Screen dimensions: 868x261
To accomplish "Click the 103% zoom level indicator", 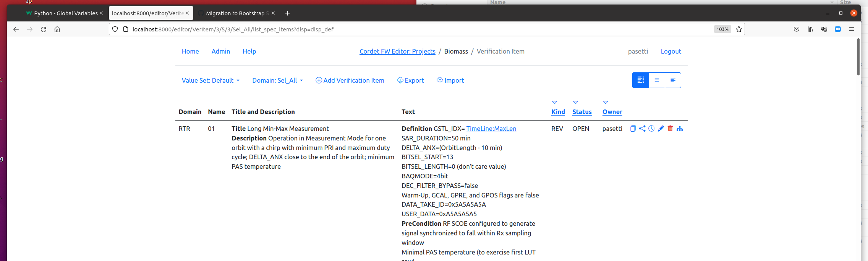I will click(722, 29).
